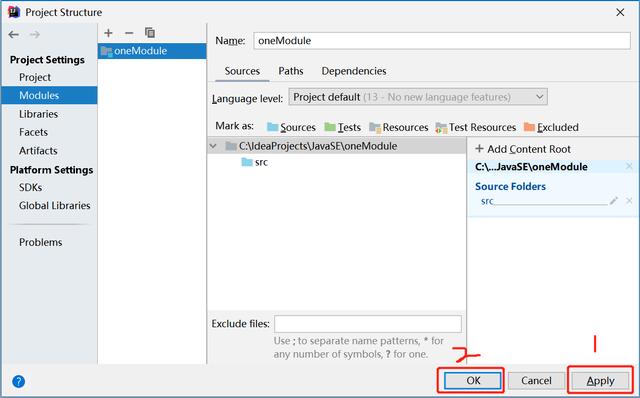This screenshot has height=398, width=640.
Task: Mark folder as Resources
Action: pyautogui.click(x=398, y=127)
